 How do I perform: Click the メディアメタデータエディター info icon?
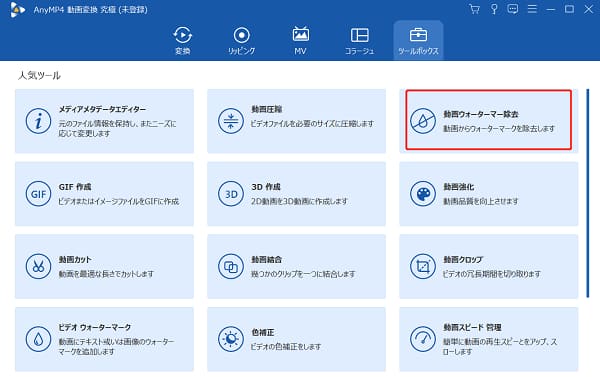tap(38, 121)
